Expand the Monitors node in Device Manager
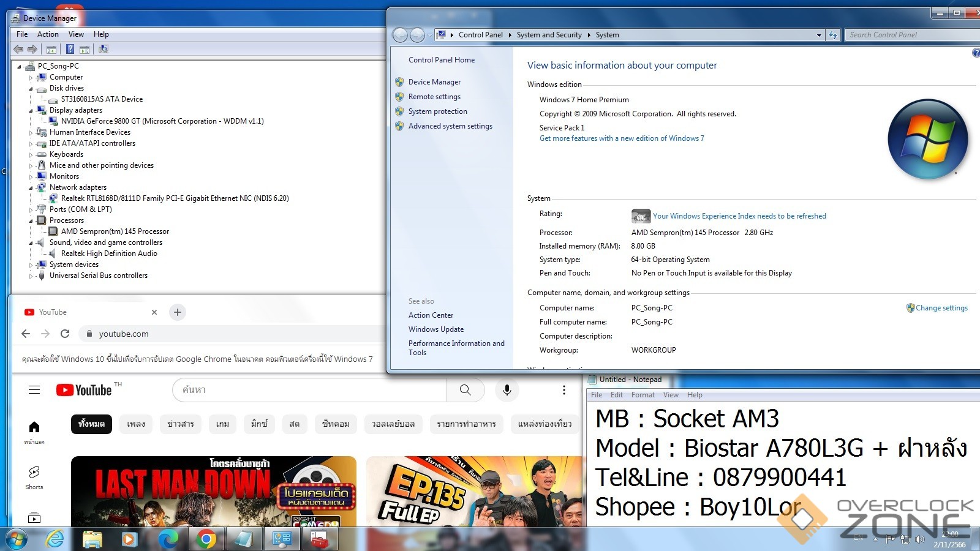Viewport: 980px width, 551px height. 31,177
